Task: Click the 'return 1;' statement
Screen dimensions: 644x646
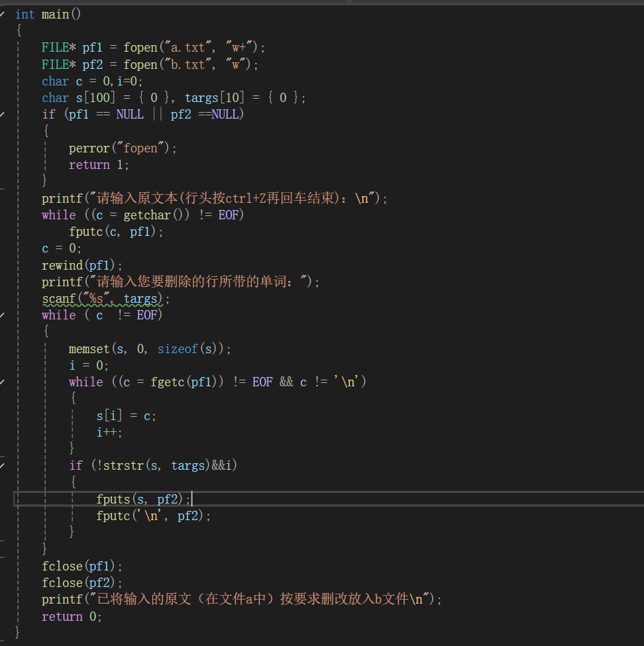Action: 99,165
